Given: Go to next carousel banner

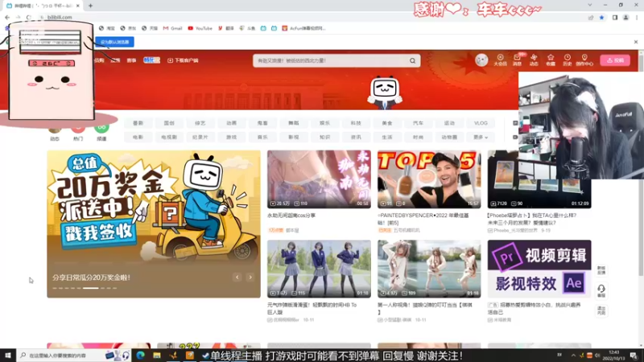Looking at the screenshot, I should 250,278.
